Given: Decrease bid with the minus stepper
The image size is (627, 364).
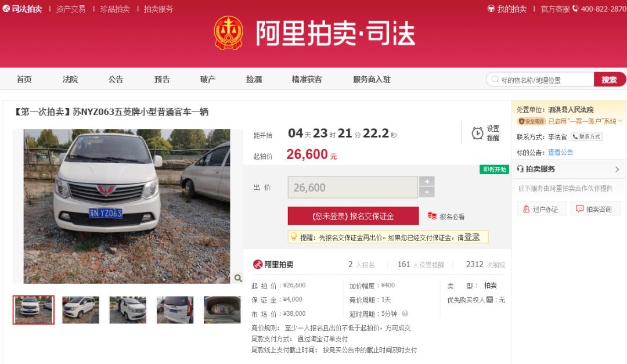Looking at the screenshot, I should [426, 192].
